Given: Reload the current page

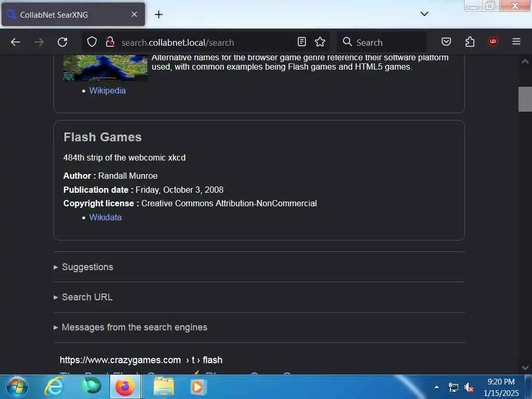Looking at the screenshot, I should pos(62,42).
